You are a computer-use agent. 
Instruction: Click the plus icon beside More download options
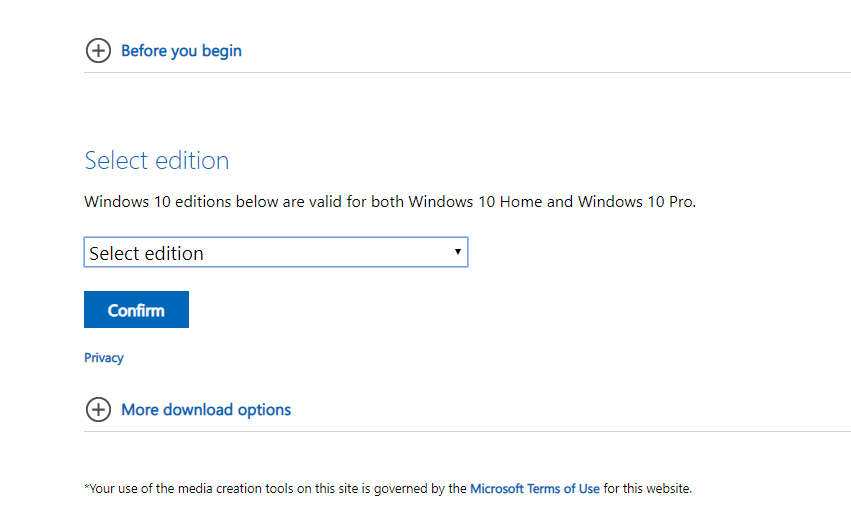[98, 409]
